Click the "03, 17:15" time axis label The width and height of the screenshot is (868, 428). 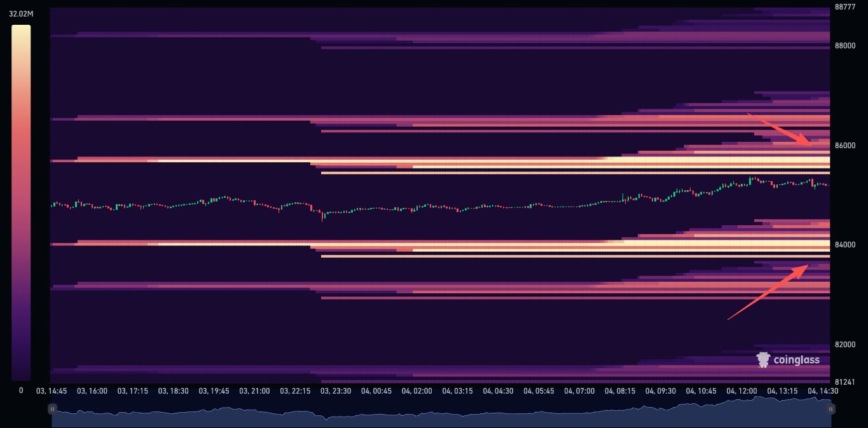(x=133, y=390)
